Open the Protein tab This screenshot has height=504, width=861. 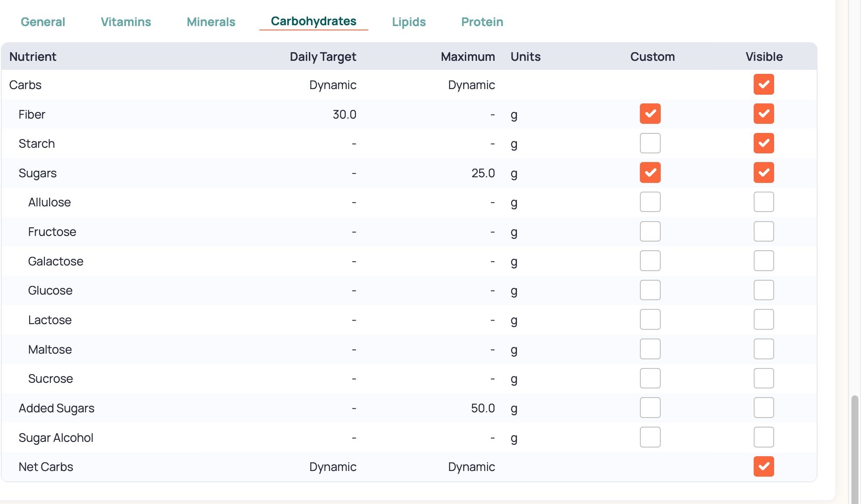(x=482, y=22)
